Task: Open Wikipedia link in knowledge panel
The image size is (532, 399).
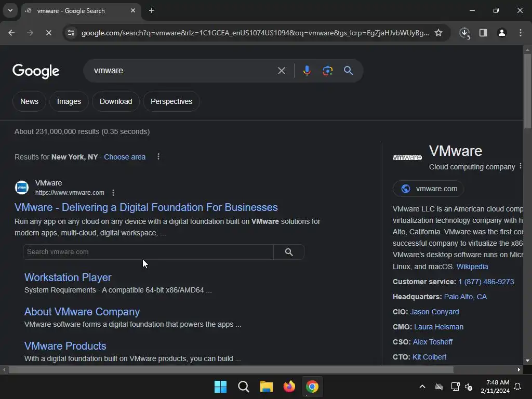Action: [x=472, y=267]
